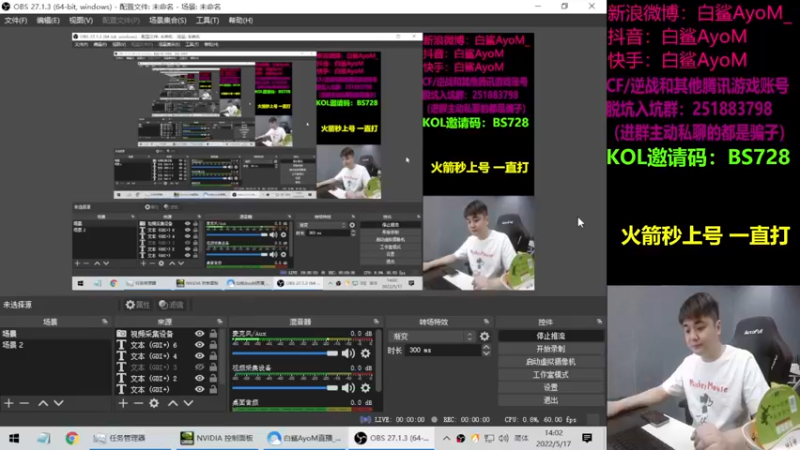The height and width of the screenshot is (450, 800).
Task: Show the hidden 文本 (GDI+) 3 source
Action: pyautogui.click(x=199, y=367)
